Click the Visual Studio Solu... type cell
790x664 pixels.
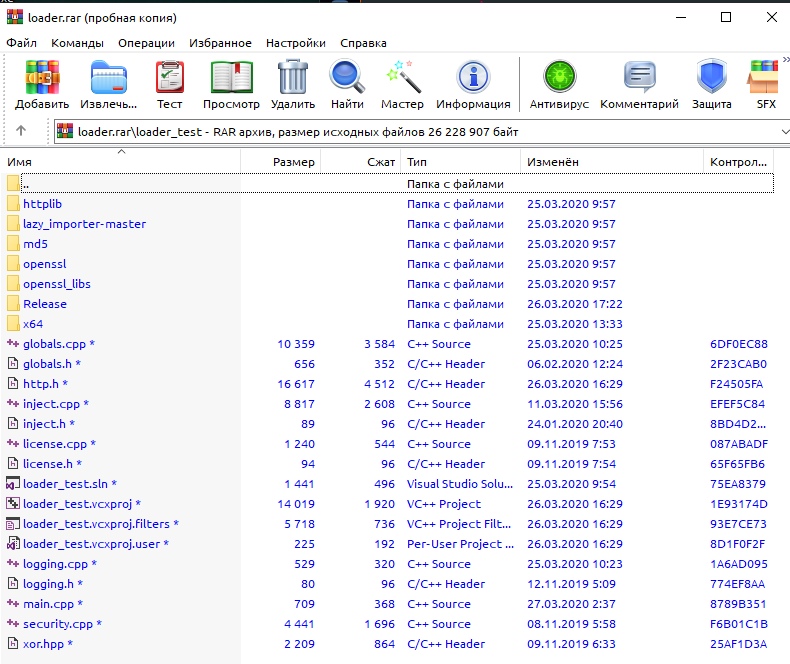(x=460, y=484)
